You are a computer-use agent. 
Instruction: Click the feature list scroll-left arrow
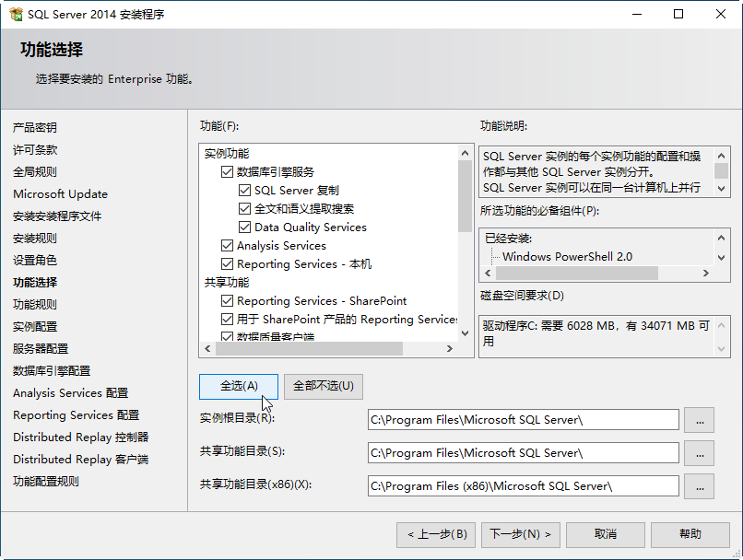207,349
